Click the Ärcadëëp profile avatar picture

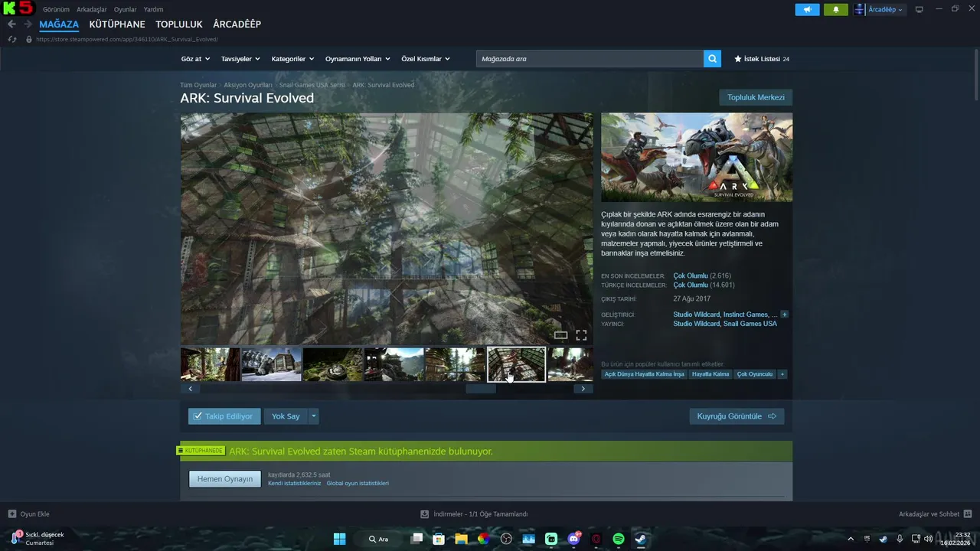point(861,9)
